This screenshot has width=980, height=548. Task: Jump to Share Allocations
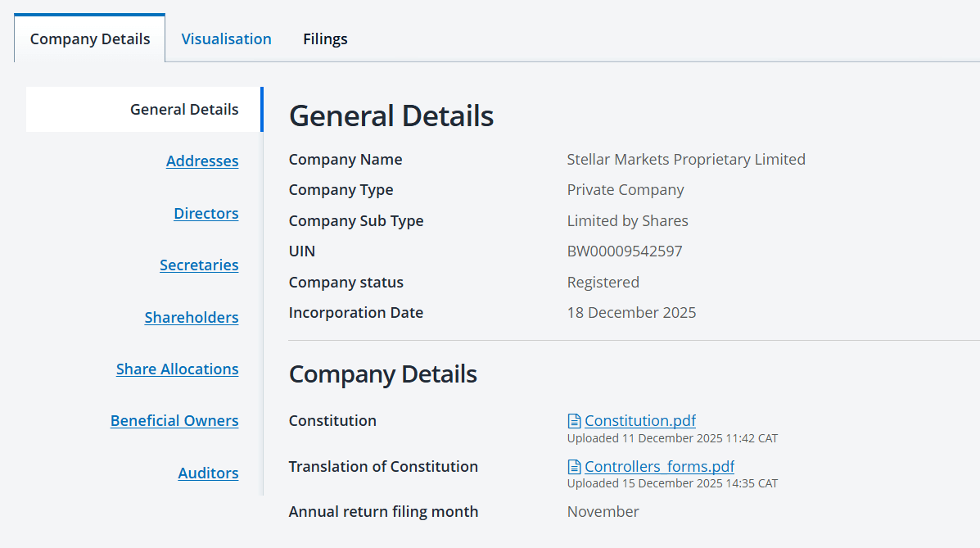[x=178, y=369]
